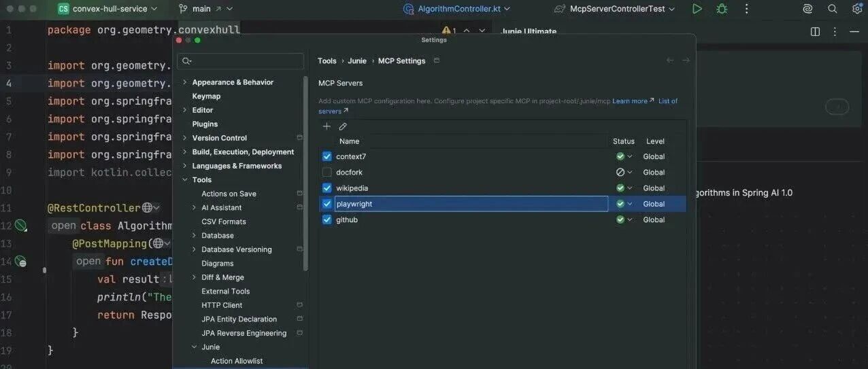
Task: Open IDE settings gear icon
Action: coord(857,9)
